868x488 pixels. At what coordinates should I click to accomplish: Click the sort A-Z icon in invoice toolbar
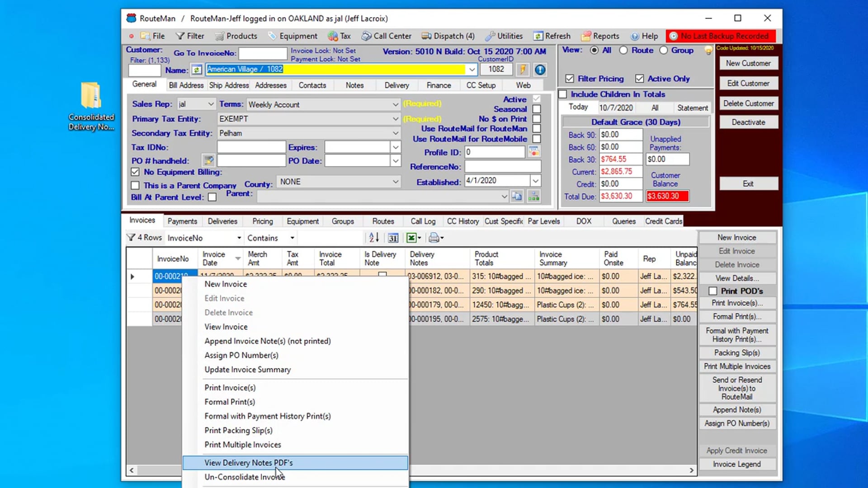pyautogui.click(x=374, y=238)
